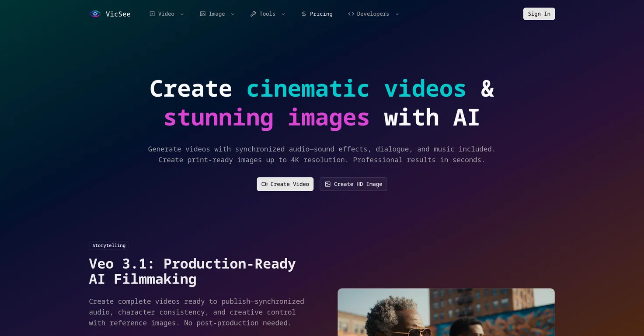The width and height of the screenshot is (644, 336).
Task: Expand the Image menu chevron
Action: (233, 14)
